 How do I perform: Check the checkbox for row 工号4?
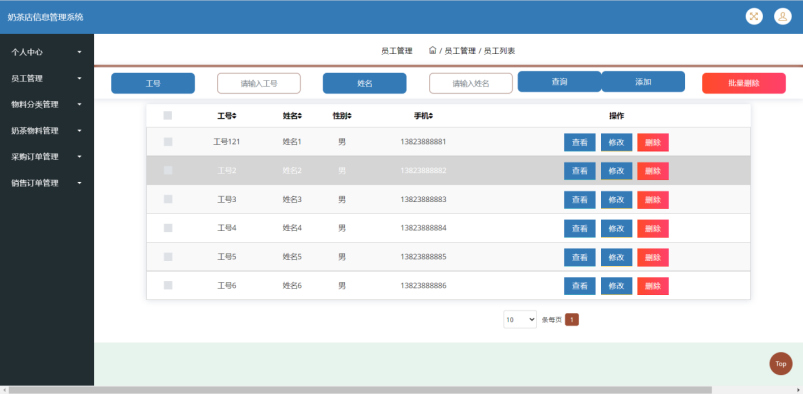[168, 228]
